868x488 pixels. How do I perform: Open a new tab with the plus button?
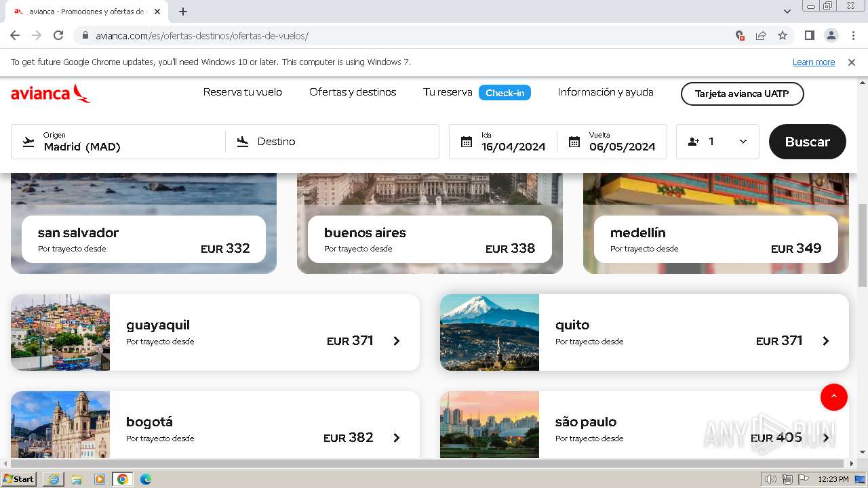(183, 12)
